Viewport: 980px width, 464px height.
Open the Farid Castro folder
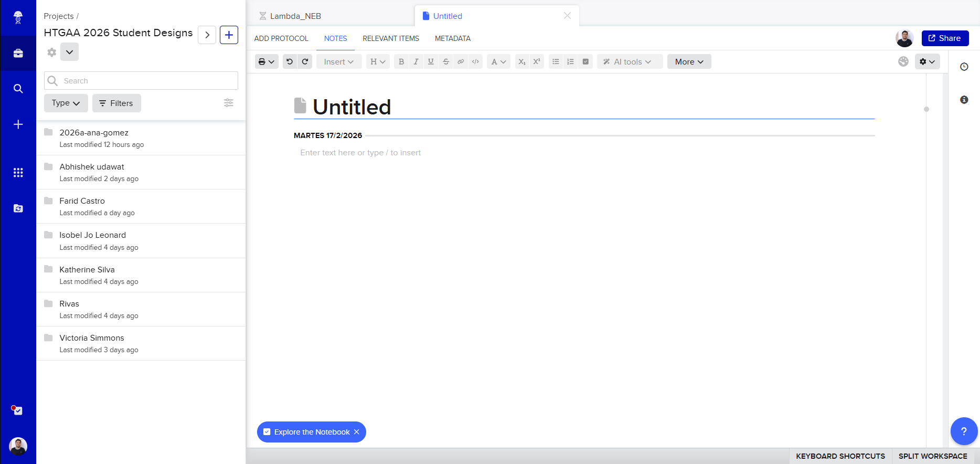click(82, 201)
